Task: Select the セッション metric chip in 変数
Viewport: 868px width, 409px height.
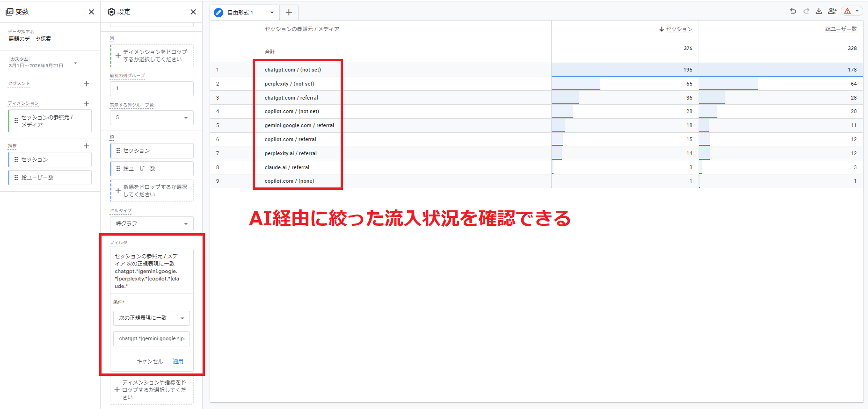Action: pos(50,159)
